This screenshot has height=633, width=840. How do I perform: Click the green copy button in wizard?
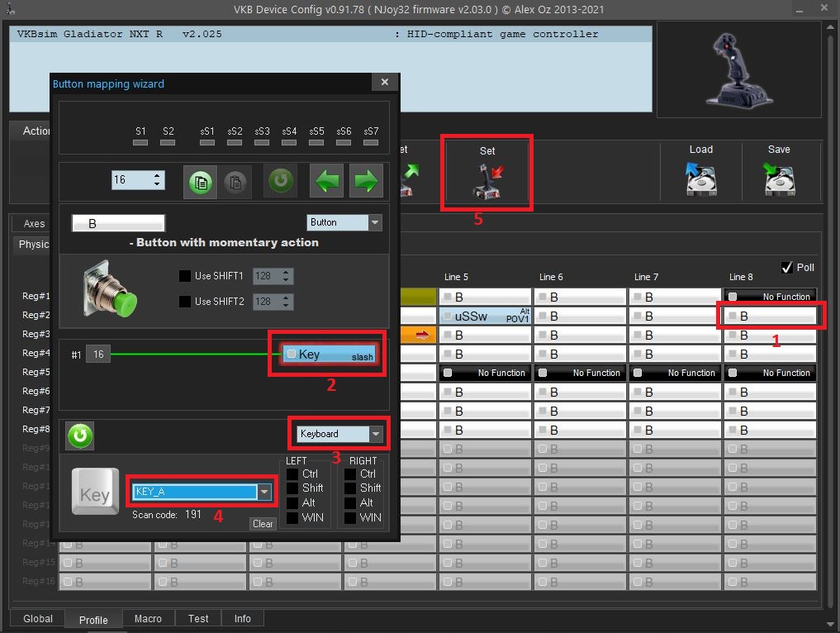pos(201,182)
